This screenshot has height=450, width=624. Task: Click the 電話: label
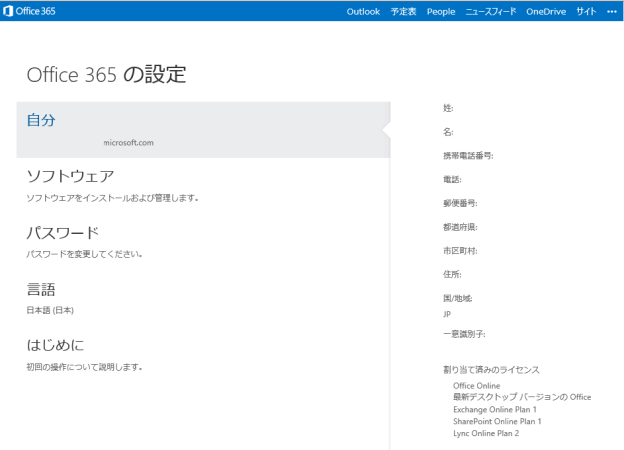pyautogui.click(x=452, y=179)
